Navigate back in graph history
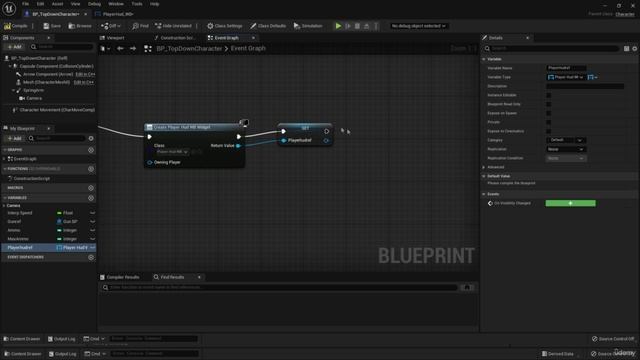The width and height of the screenshot is (640, 360). pos(120,49)
